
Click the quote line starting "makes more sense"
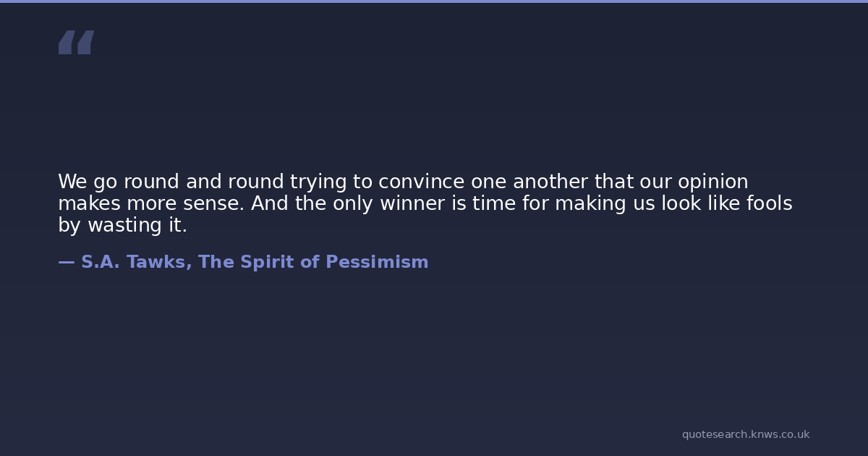[425, 203]
